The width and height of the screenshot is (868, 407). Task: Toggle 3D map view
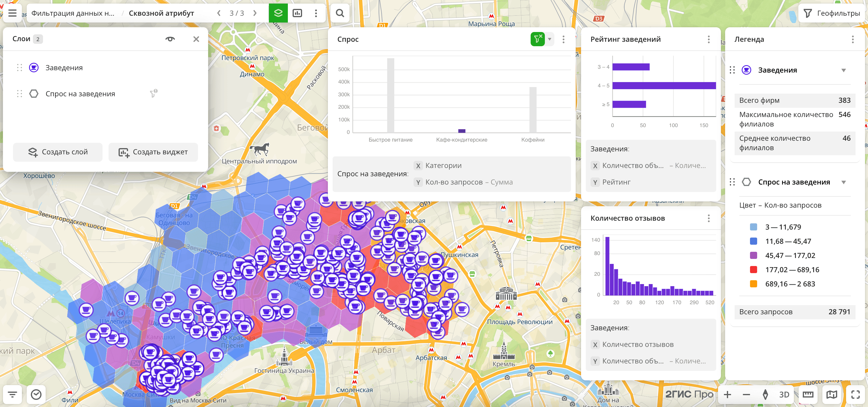click(x=784, y=394)
